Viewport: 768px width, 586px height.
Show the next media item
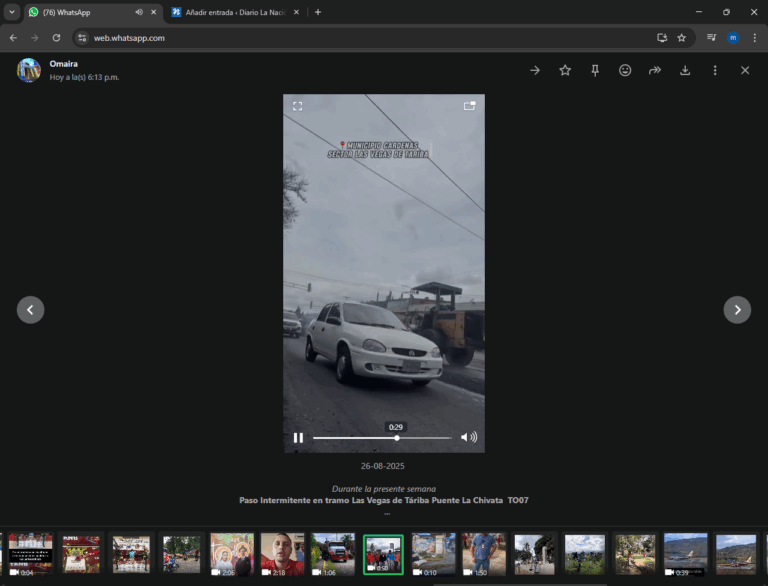[x=737, y=310]
